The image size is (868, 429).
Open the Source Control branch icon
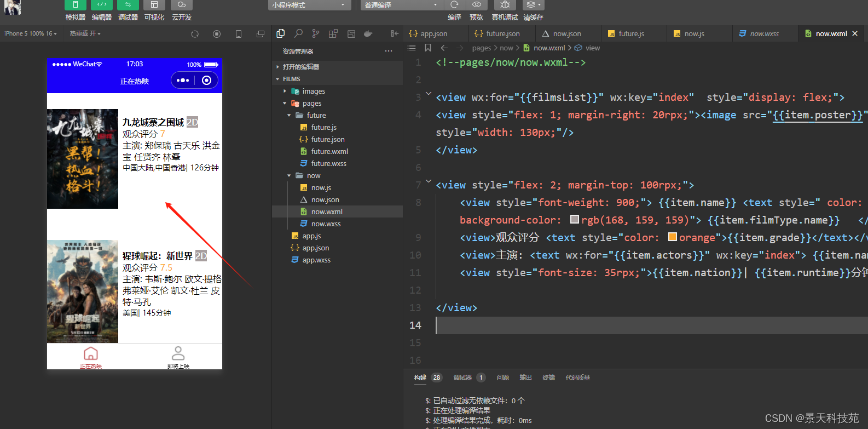pyautogui.click(x=316, y=33)
